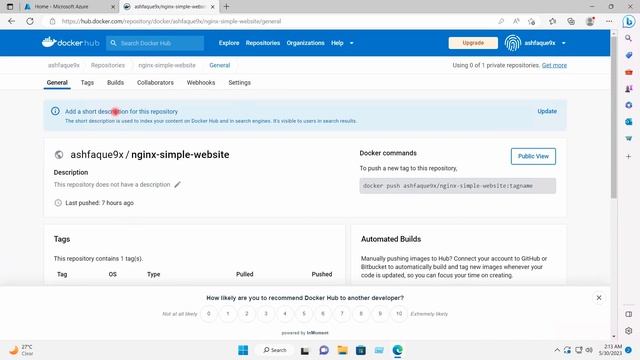Click the Edge sidebar add plus icon

[629, 156]
